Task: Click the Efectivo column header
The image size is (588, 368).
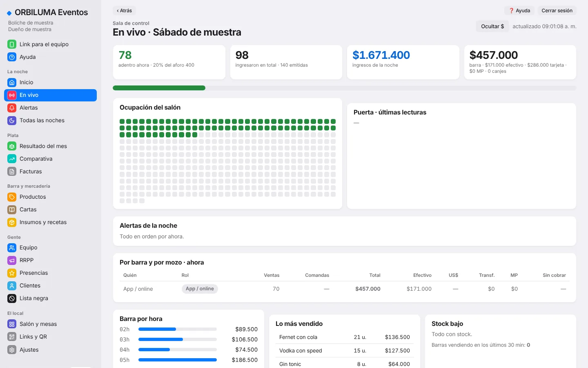Action: click(422, 275)
